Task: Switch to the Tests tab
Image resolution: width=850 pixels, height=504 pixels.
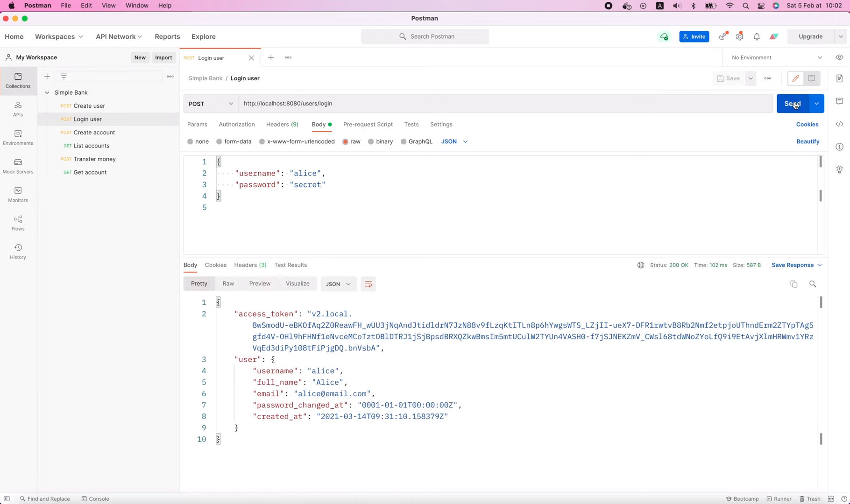Action: [x=411, y=125]
